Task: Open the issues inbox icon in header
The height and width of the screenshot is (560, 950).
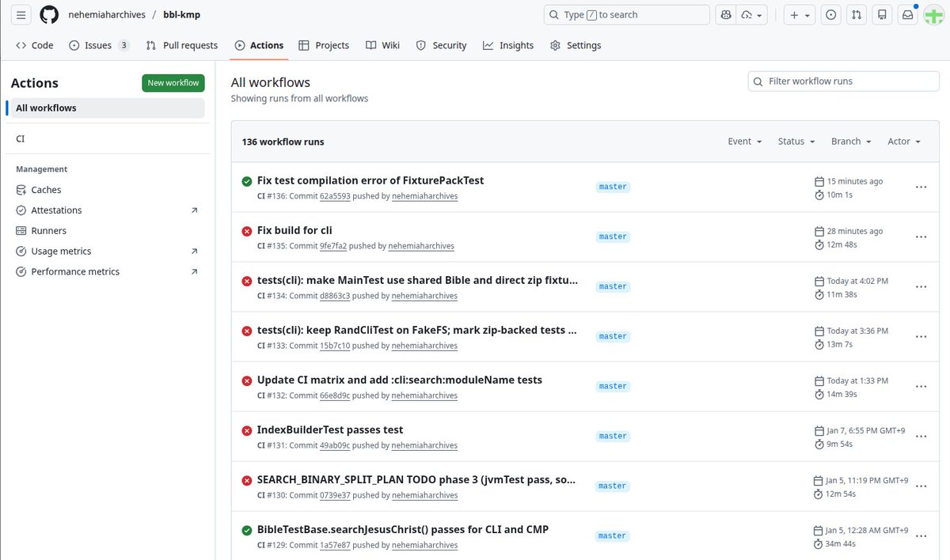Action: click(x=830, y=15)
